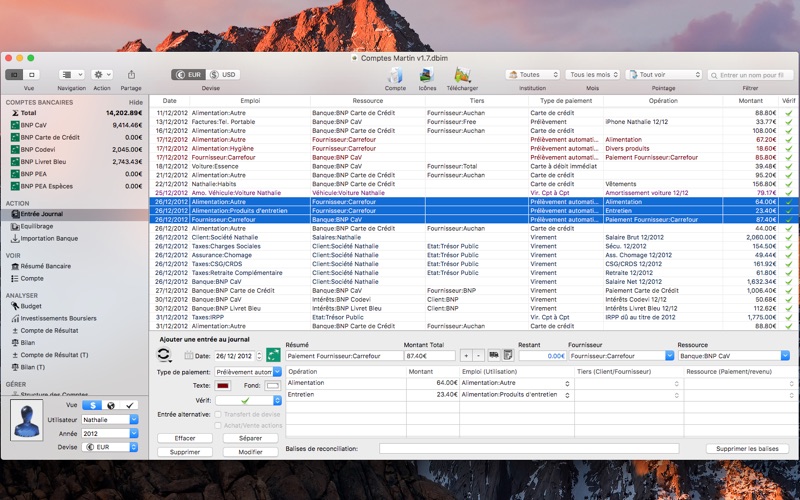Click the Balises de reconciliation input field
The image size is (800, 500).
pyautogui.click(x=529, y=448)
